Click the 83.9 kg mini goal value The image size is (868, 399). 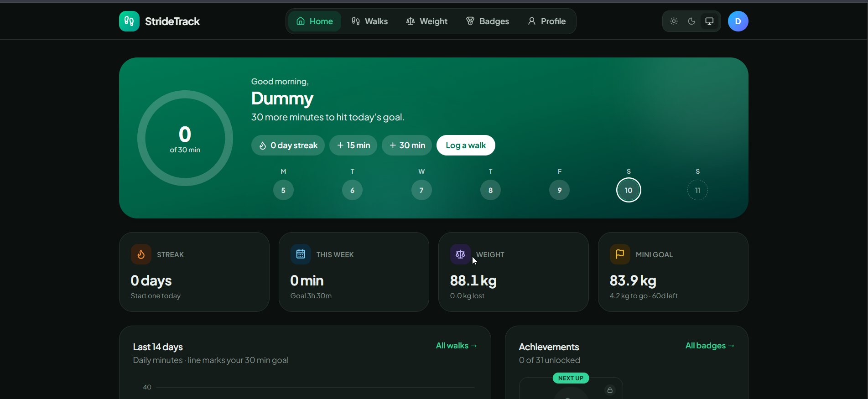click(x=633, y=280)
